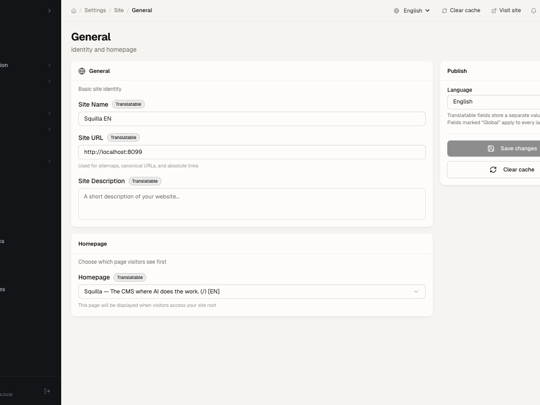This screenshot has height=405, width=540.
Task: Go to home via breadcrumb house icon
Action: pyautogui.click(x=73, y=11)
